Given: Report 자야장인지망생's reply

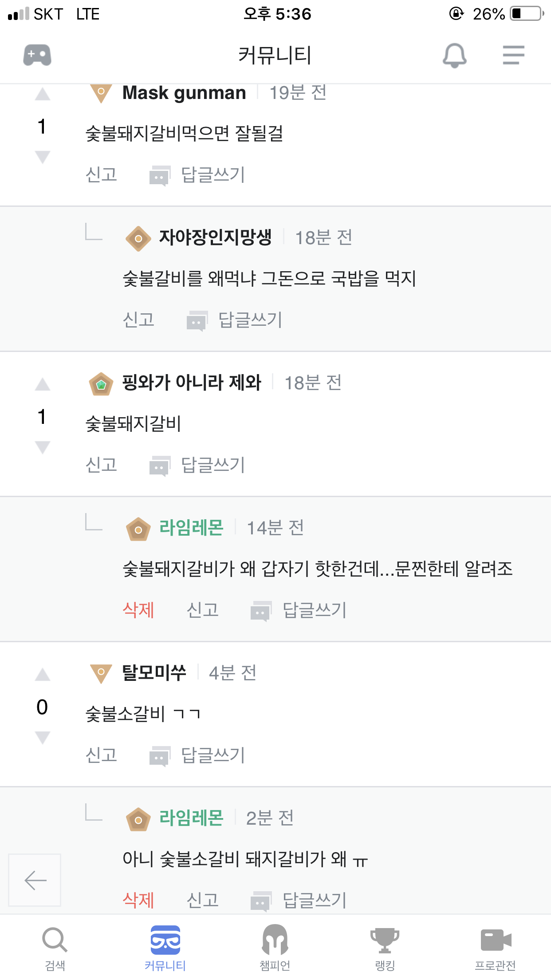Looking at the screenshot, I should (x=138, y=320).
